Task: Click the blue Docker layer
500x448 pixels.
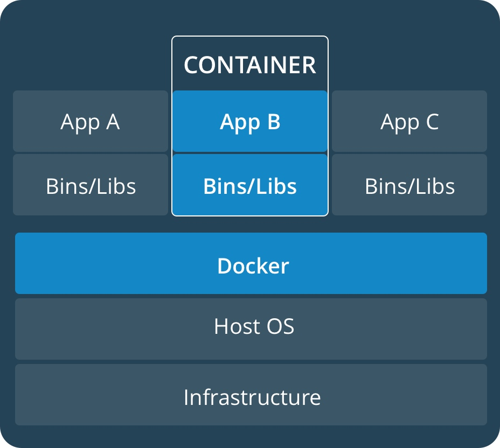Action: pos(251,264)
